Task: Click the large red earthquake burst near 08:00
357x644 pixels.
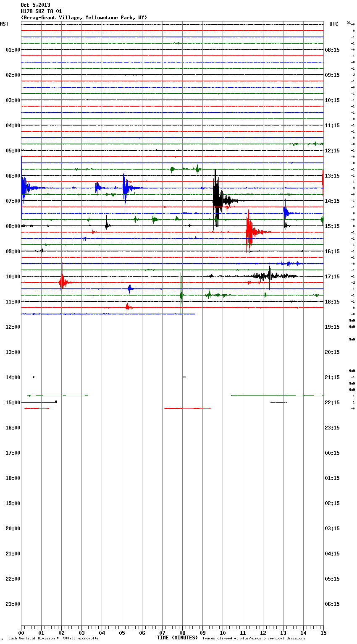Action: 249,232
